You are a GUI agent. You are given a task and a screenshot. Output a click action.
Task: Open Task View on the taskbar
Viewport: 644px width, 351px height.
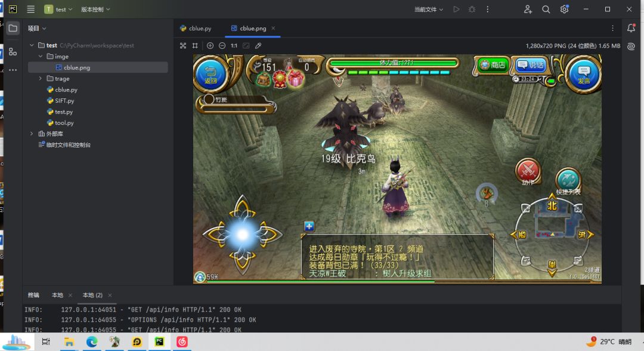46,341
